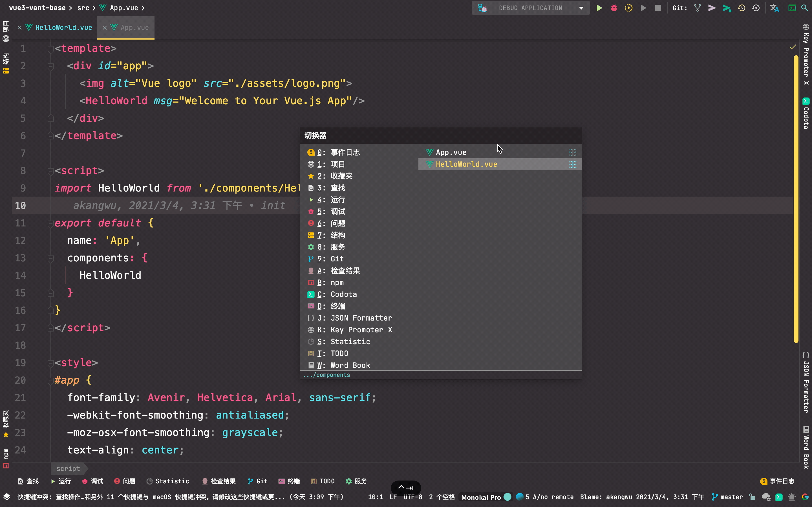The height and width of the screenshot is (507, 812).
Task: Toggle read-only lock icon in status bar
Action: tap(752, 497)
